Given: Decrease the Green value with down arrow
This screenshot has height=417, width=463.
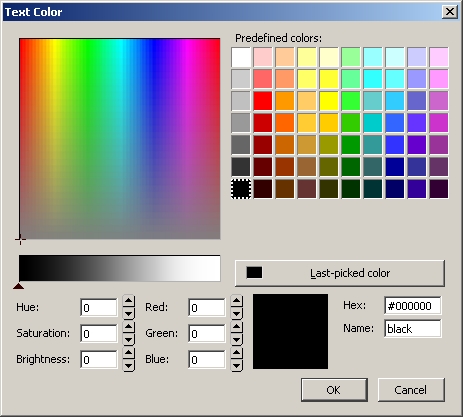Looking at the screenshot, I should point(237,340).
